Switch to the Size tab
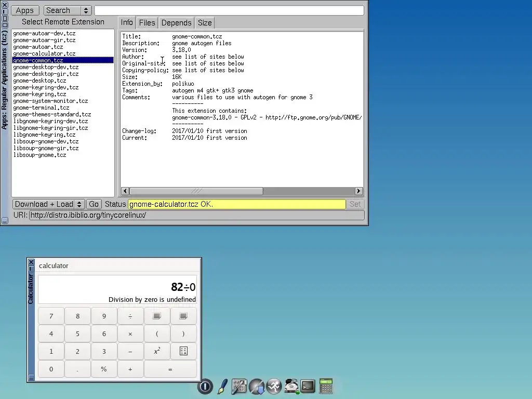Viewport: 532px width, 399px height. [205, 23]
